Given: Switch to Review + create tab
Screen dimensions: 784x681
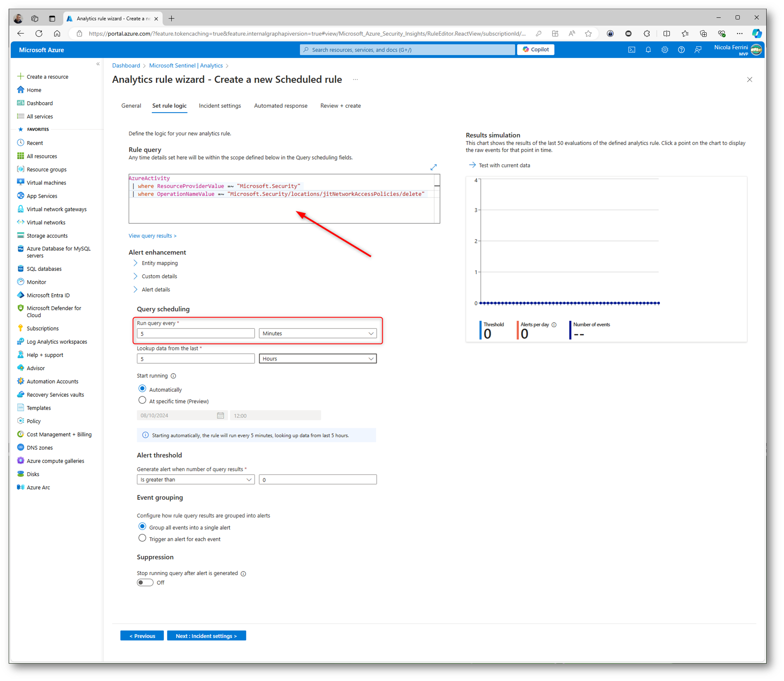Looking at the screenshot, I should click(341, 106).
